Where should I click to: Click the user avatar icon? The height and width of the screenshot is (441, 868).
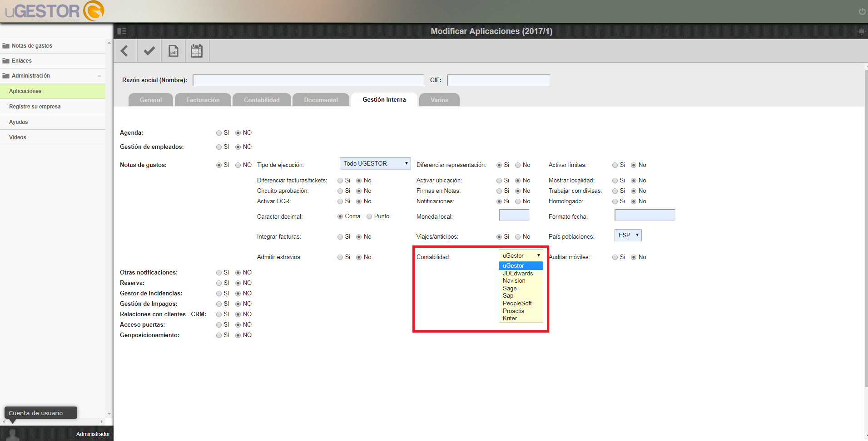click(x=14, y=434)
